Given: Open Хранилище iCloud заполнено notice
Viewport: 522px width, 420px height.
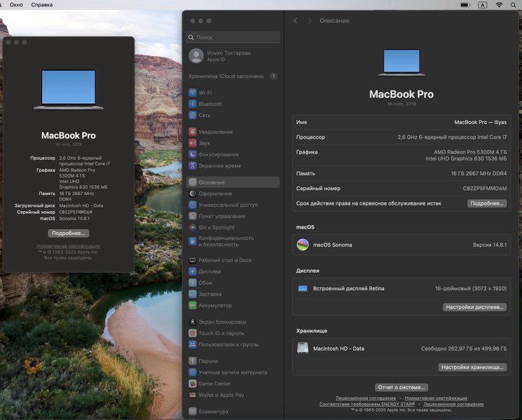Looking at the screenshot, I should [x=233, y=76].
